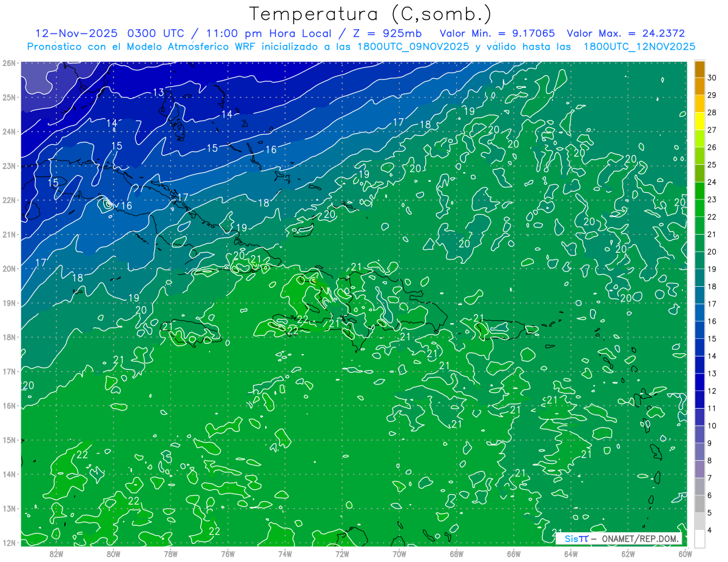Click the '74W' longitude axis label
The height and width of the screenshot is (562, 728).
point(285,554)
